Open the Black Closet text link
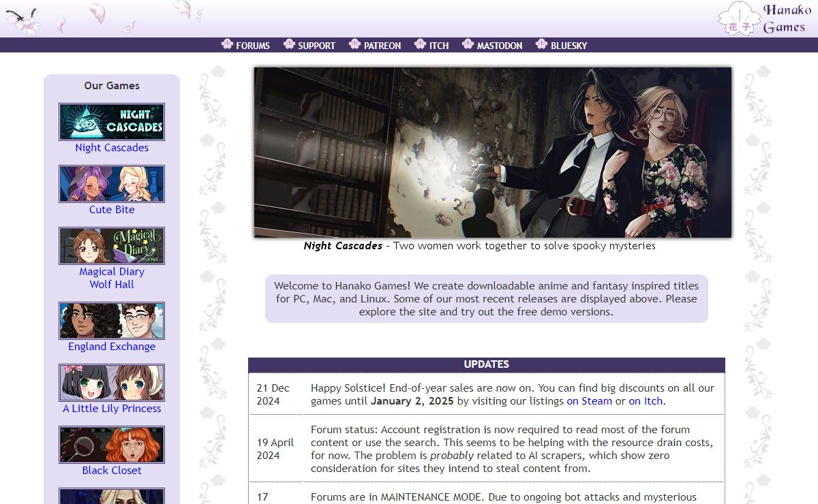 pos(112,471)
